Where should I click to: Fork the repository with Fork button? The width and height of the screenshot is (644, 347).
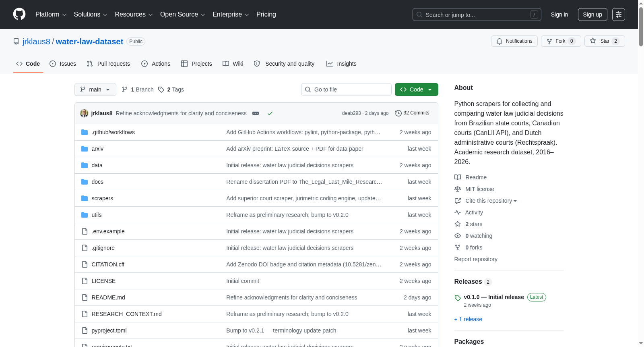pos(561,41)
